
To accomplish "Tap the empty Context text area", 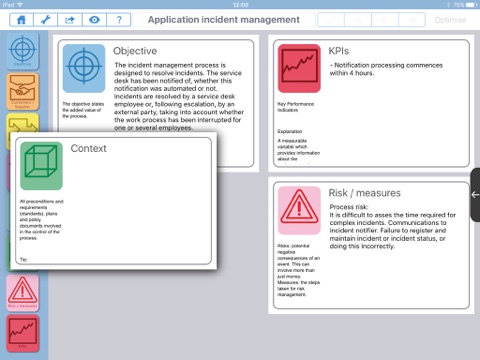I will pyautogui.click(x=138, y=207).
